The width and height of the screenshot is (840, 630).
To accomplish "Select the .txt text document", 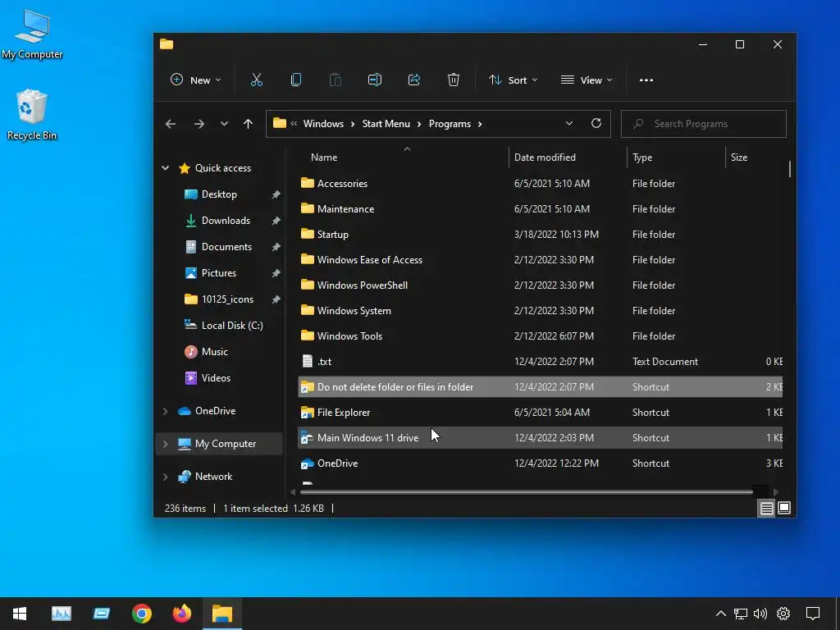I will (x=540, y=362).
